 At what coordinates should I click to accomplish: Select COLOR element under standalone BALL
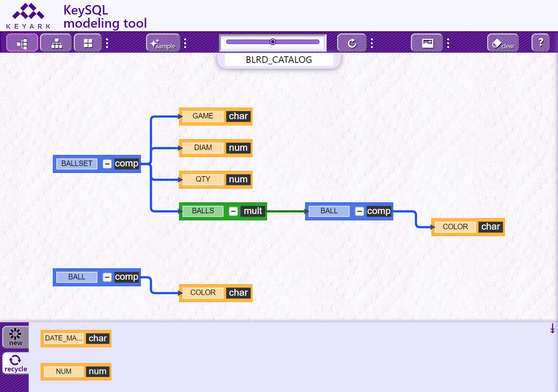tap(203, 293)
